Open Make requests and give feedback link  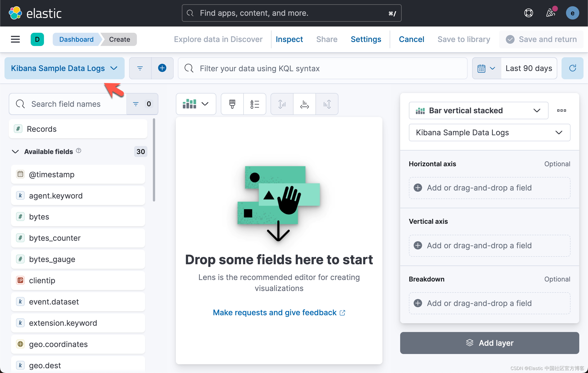pos(279,312)
